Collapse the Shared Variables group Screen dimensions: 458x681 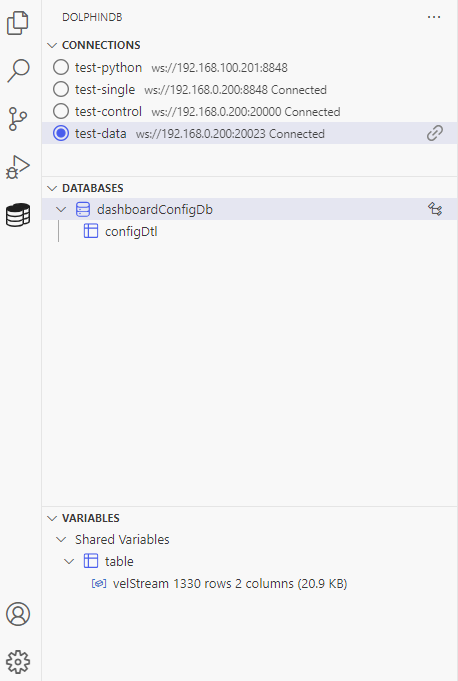61,539
